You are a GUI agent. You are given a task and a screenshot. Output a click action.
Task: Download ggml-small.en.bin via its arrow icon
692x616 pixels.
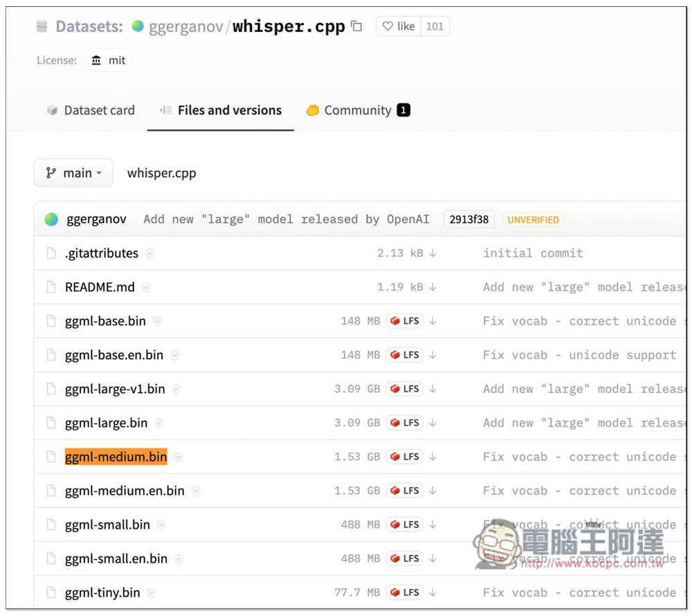432,559
